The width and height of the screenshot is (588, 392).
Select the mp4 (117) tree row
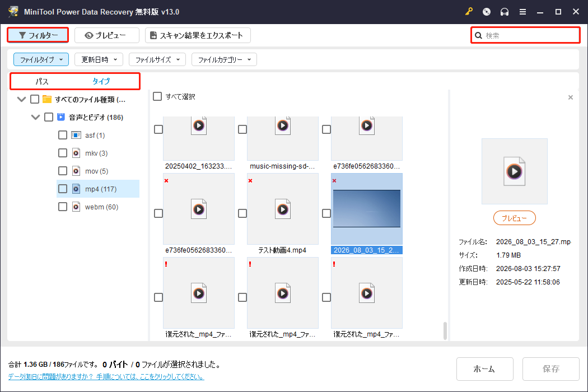pyautogui.click(x=98, y=189)
